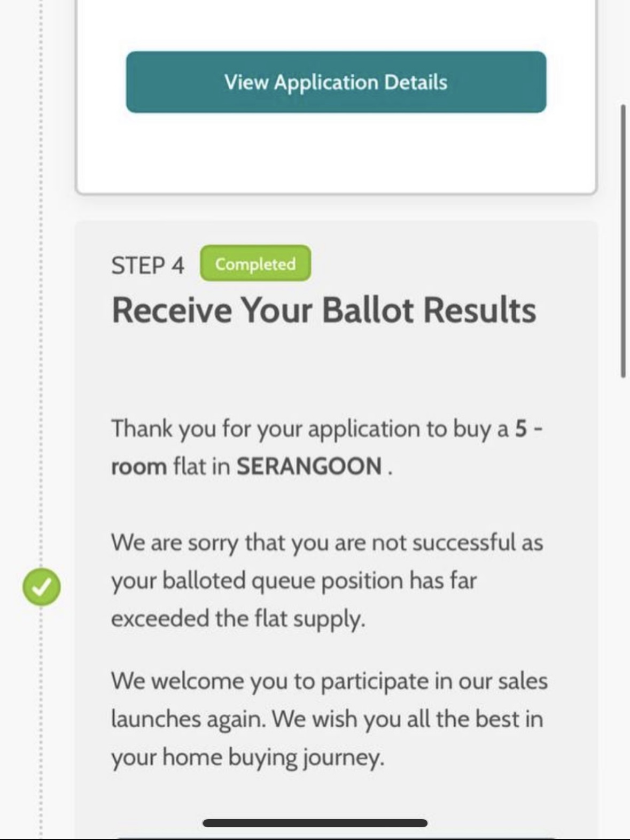Toggle the Completed badge on Step 4
630x840 pixels.
pos(255,263)
